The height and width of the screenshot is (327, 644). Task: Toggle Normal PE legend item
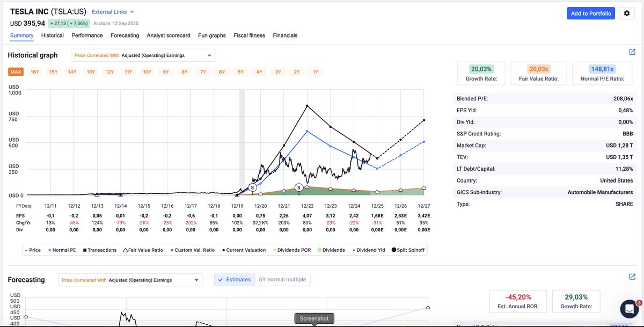62,250
